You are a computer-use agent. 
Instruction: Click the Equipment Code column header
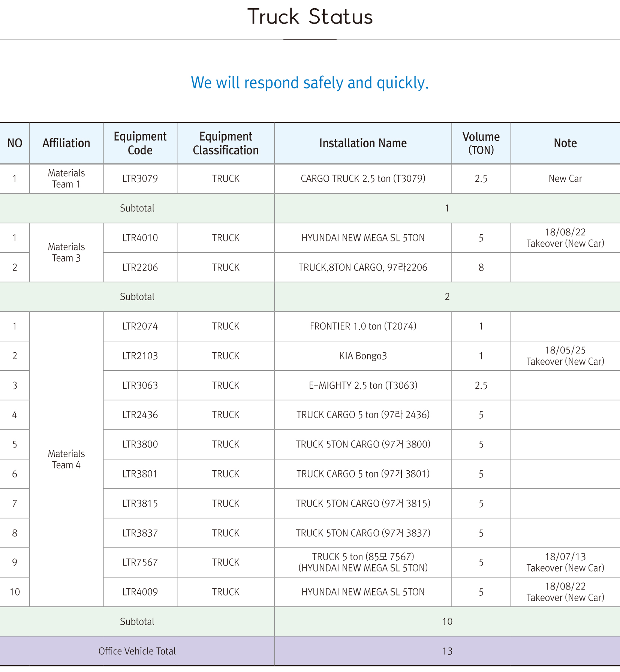pos(140,143)
